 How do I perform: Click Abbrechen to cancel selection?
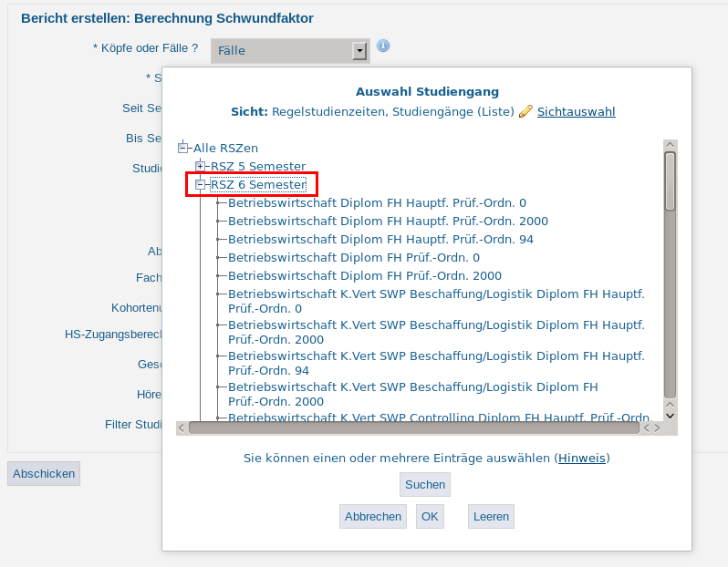pos(373,516)
